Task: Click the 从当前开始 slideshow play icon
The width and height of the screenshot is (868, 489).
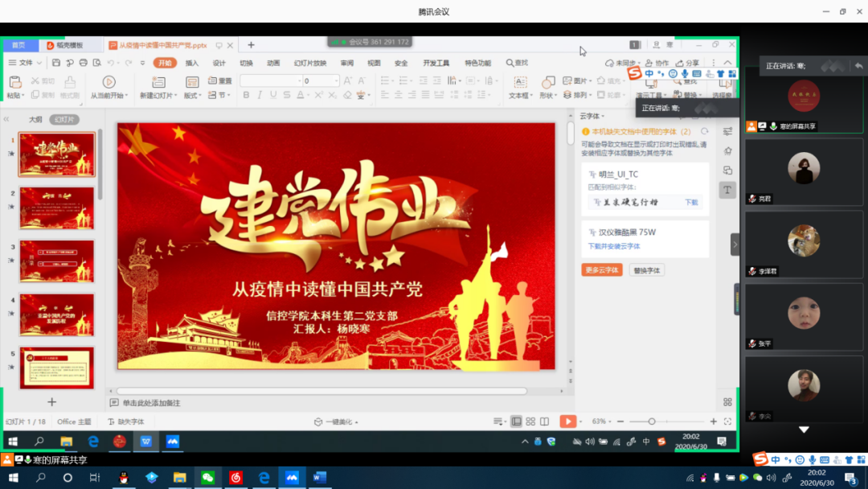Action: pyautogui.click(x=108, y=82)
